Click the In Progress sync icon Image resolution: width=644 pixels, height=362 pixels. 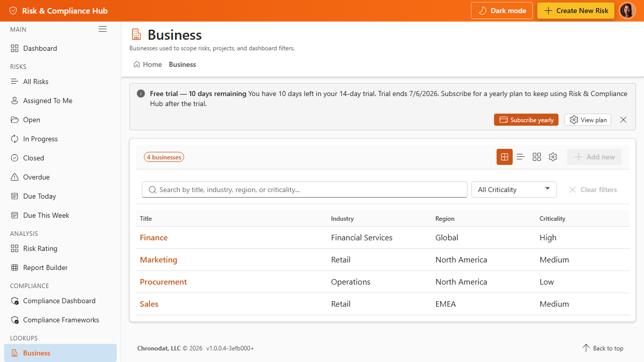(15, 139)
